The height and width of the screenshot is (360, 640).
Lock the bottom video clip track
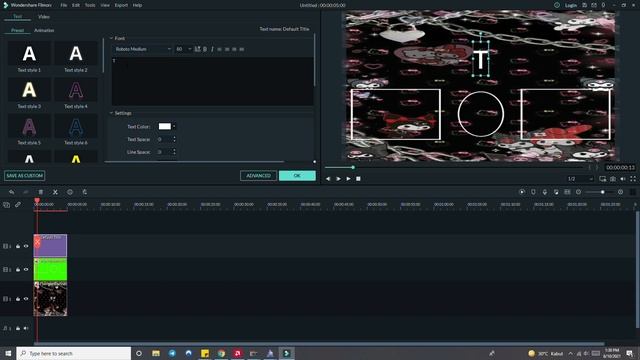click(18, 299)
